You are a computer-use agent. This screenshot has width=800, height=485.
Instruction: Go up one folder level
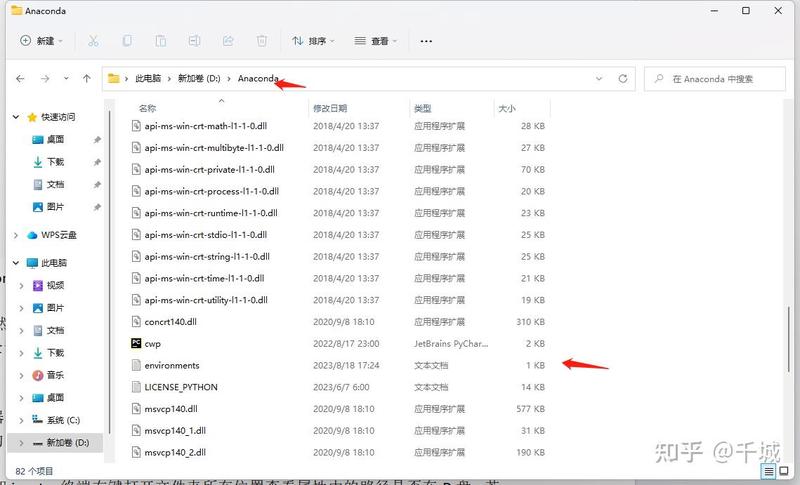click(x=87, y=79)
